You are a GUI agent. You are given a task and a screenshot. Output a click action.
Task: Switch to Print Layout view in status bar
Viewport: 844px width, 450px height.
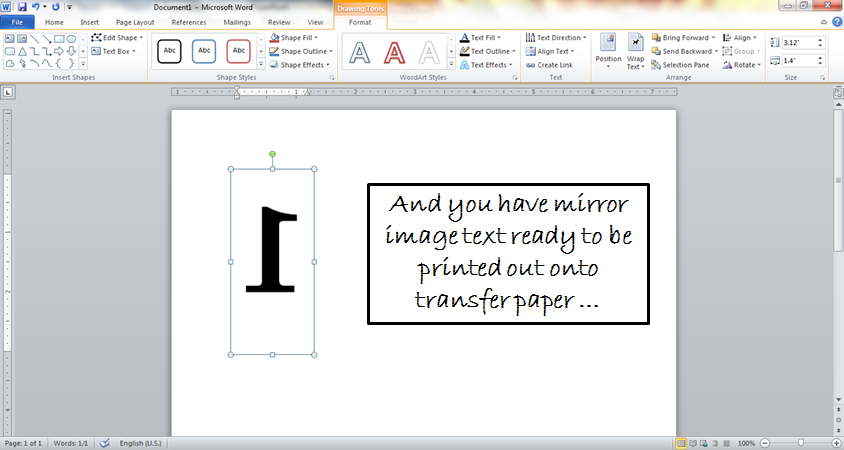click(x=681, y=443)
